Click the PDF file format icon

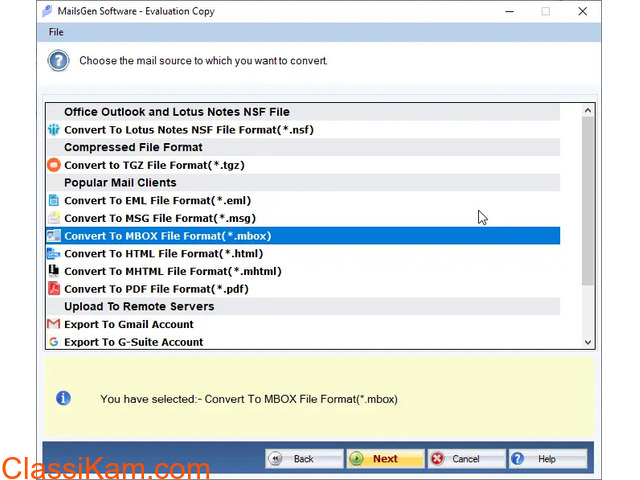tap(54, 289)
